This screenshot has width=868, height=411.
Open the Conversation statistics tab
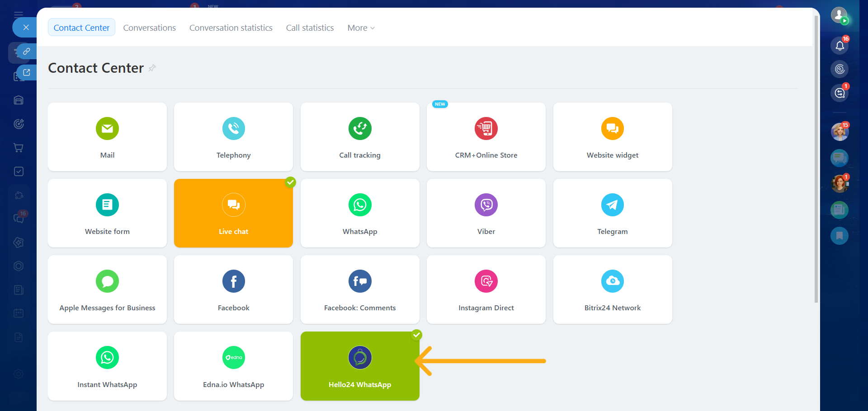231,28
